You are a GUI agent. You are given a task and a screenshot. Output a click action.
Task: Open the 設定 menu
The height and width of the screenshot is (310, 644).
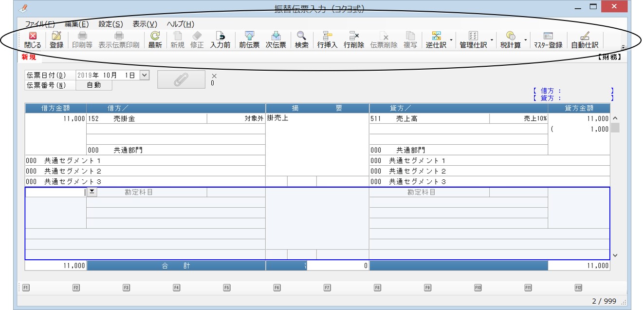(x=110, y=24)
